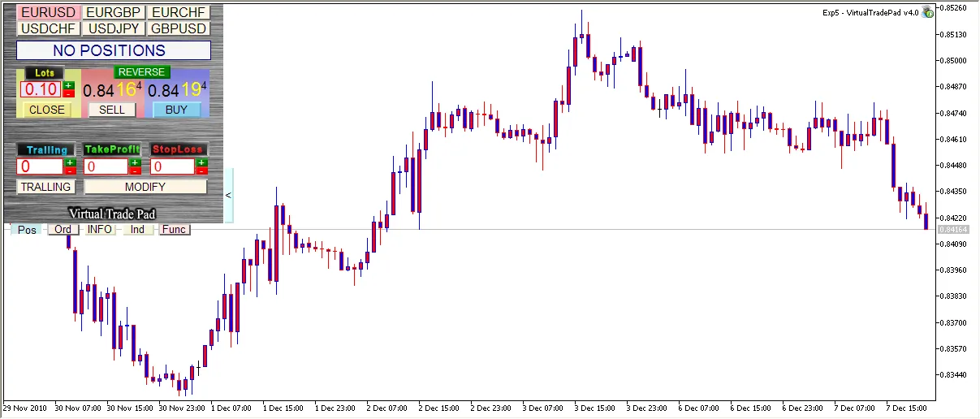The width and height of the screenshot is (980, 419).
Task: Open the Func tab
Action: (175, 230)
